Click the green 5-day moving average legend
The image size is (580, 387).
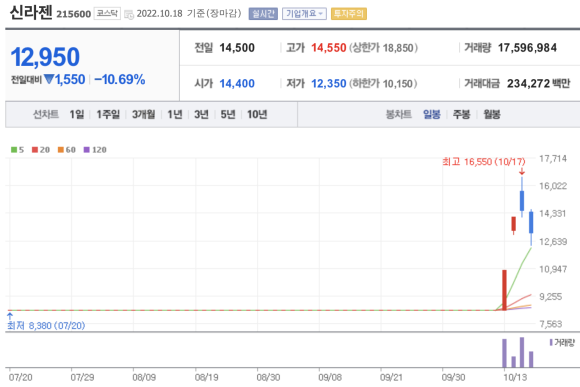tap(17, 150)
